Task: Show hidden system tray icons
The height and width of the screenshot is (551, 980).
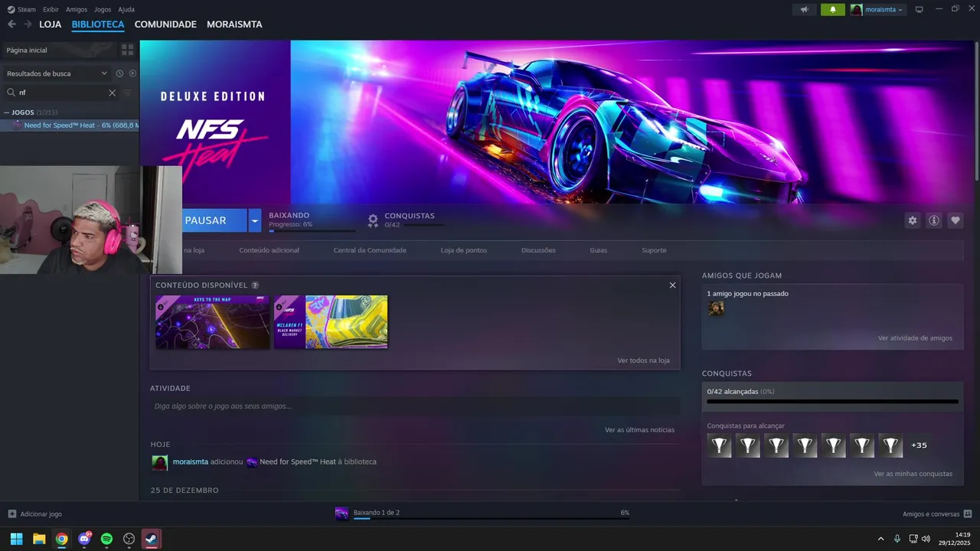Action: coord(880,539)
